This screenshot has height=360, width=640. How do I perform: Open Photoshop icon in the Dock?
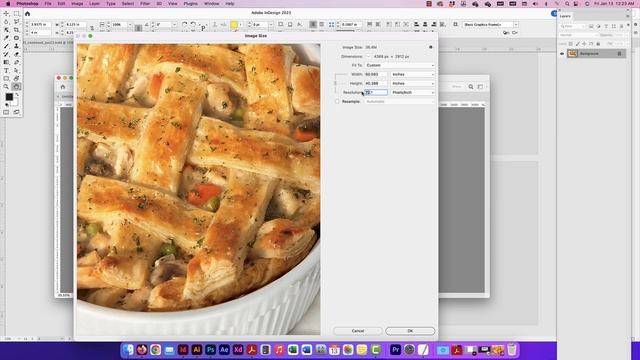211,350
